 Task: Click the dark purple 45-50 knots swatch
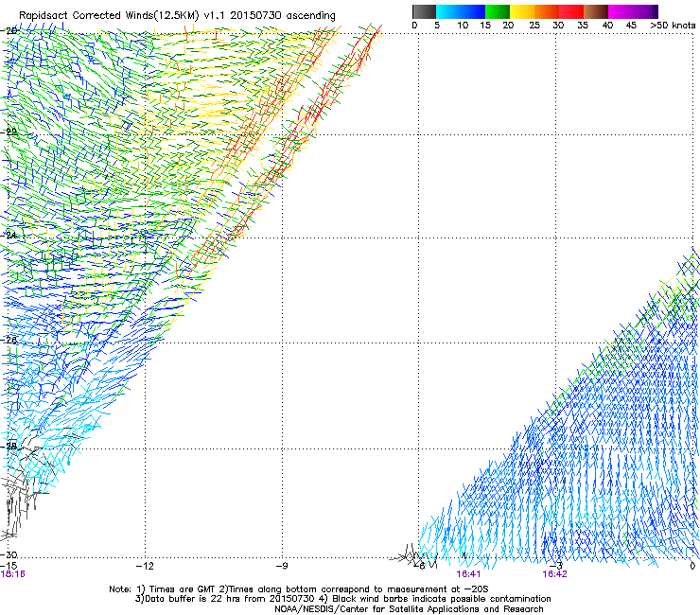click(x=645, y=11)
